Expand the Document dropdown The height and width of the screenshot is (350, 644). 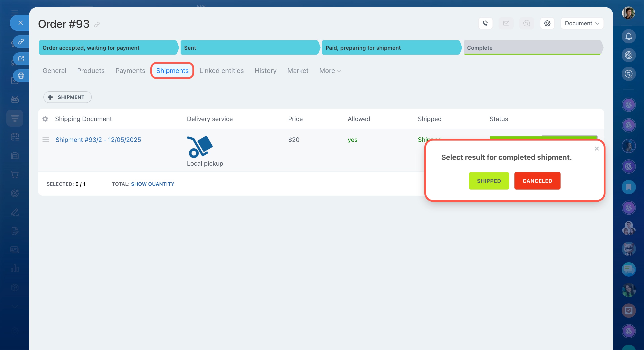[582, 23]
